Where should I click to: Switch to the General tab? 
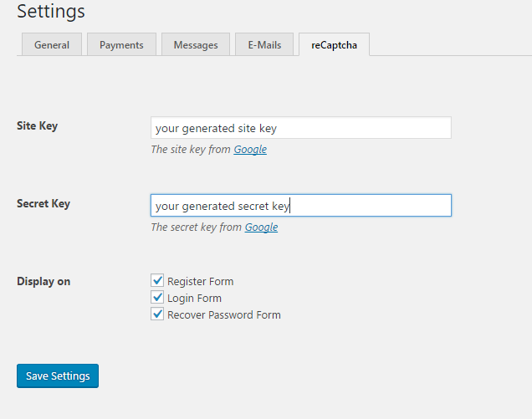pos(52,44)
